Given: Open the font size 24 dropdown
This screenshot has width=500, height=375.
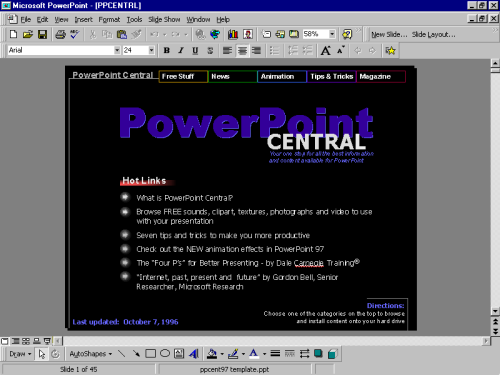Looking at the screenshot, I should (x=151, y=50).
